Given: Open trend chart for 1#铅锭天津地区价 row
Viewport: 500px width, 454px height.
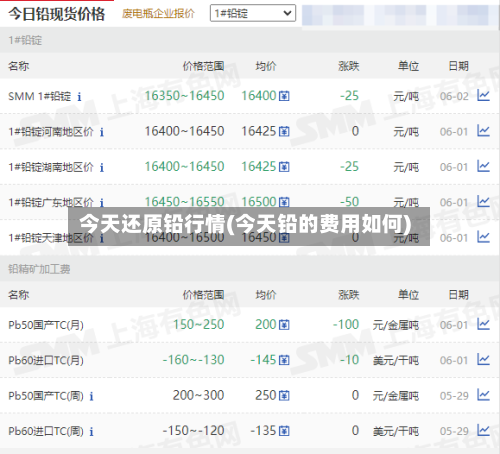Looking at the screenshot, I should click(483, 237).
